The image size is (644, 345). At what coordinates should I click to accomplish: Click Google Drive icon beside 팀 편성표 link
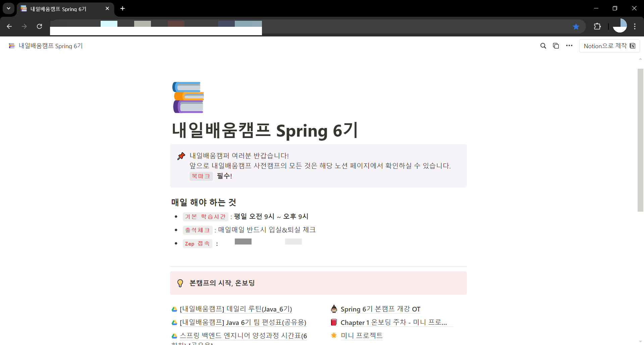click(174, 323)
